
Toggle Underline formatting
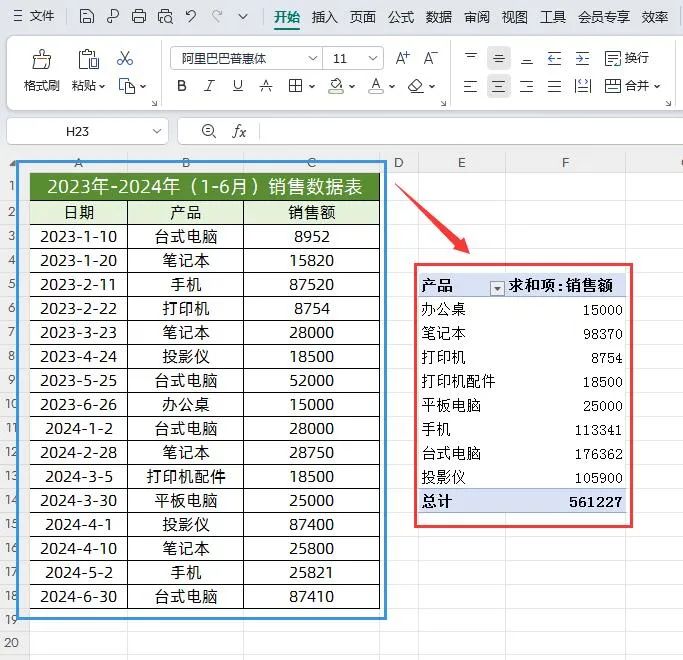click(x=238, y=86)
